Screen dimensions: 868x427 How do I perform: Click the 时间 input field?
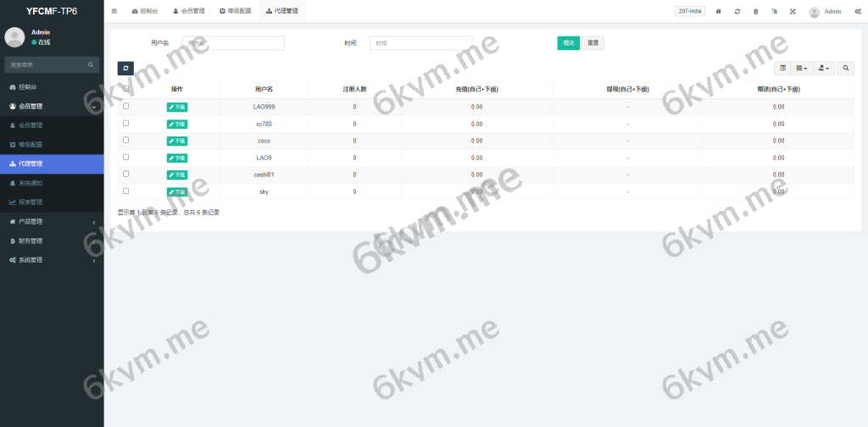click(x=420, y=43)
